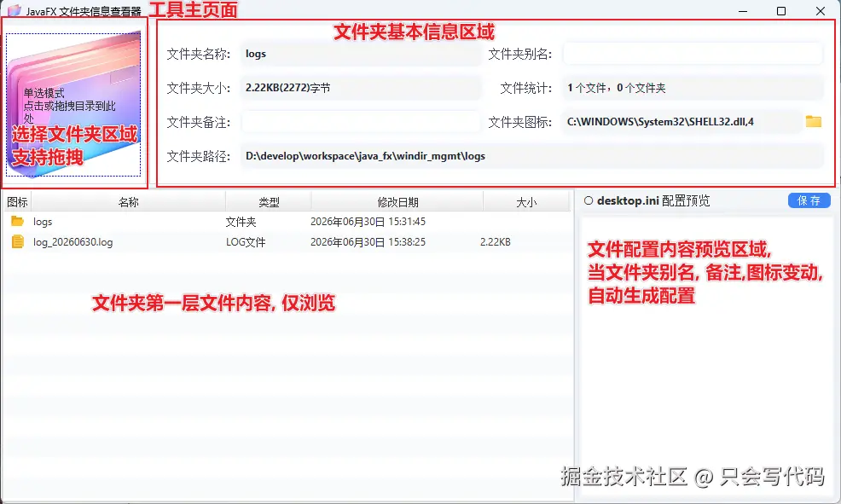Viewport: 841px width, 504px height.
Task: Click the app icon in title bar
Action: 14,11
